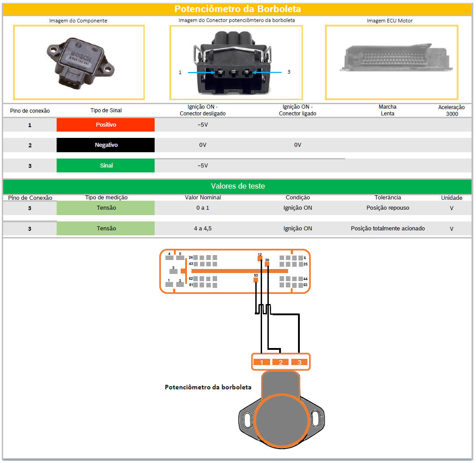Click the green Sinal signal cell

(106, 166)
